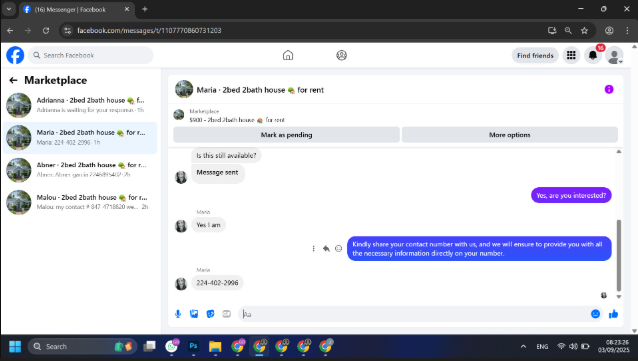
Task: Select the Maria conversation in the list
Action: tap(80, 138)
